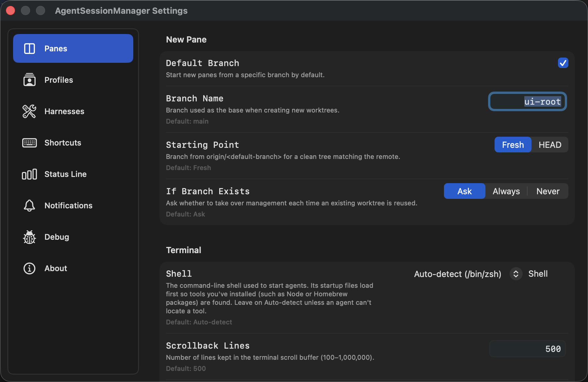
Task: Uncheck the Default Branch checkbox
Action: point(563,63)
